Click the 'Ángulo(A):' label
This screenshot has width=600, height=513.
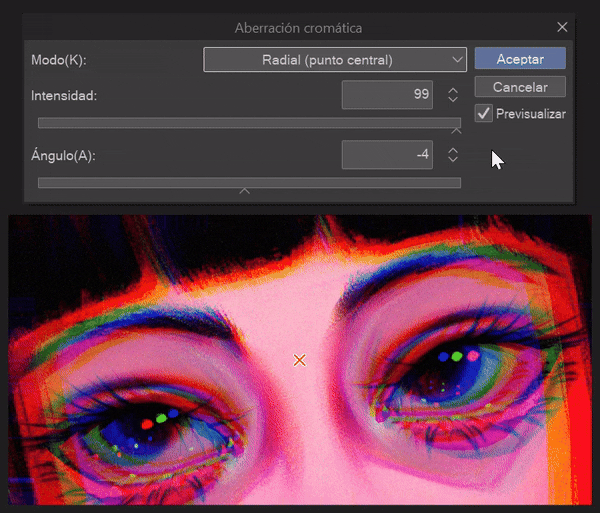point(63,155)
